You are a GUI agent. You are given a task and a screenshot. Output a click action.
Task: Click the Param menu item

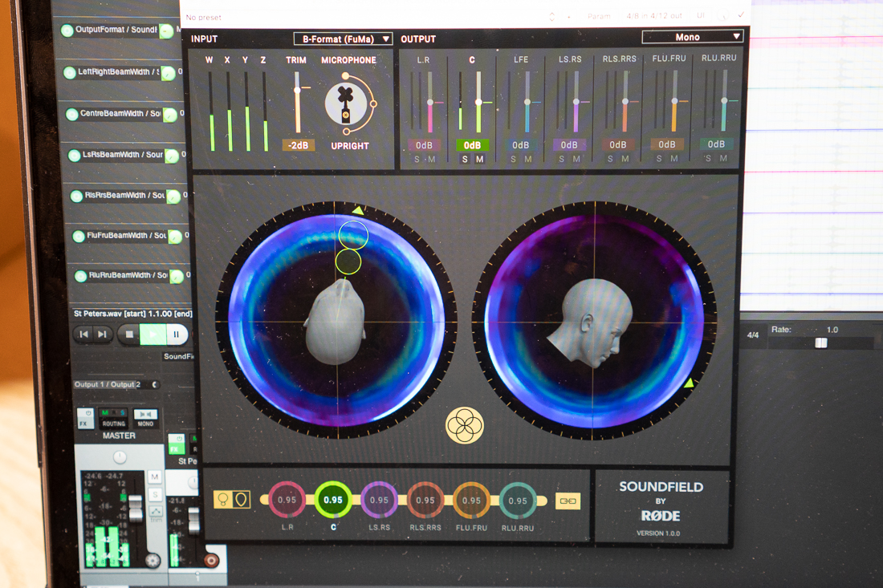pos(599,16)
